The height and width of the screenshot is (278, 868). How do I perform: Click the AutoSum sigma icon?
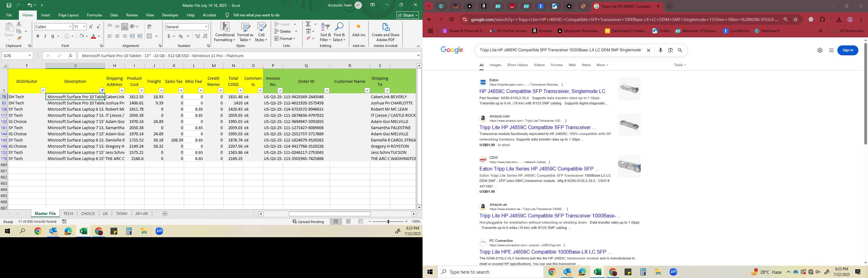(308, 24)
